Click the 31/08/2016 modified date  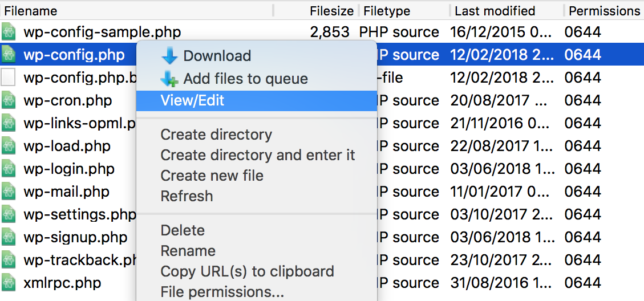pyautogui.click(x=502, y=283)
